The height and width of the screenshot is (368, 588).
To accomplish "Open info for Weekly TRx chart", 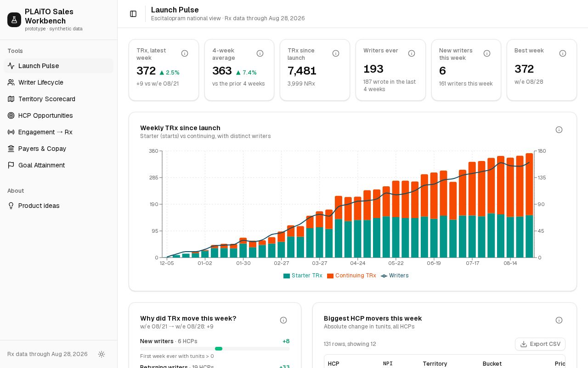I will [559, 130].
